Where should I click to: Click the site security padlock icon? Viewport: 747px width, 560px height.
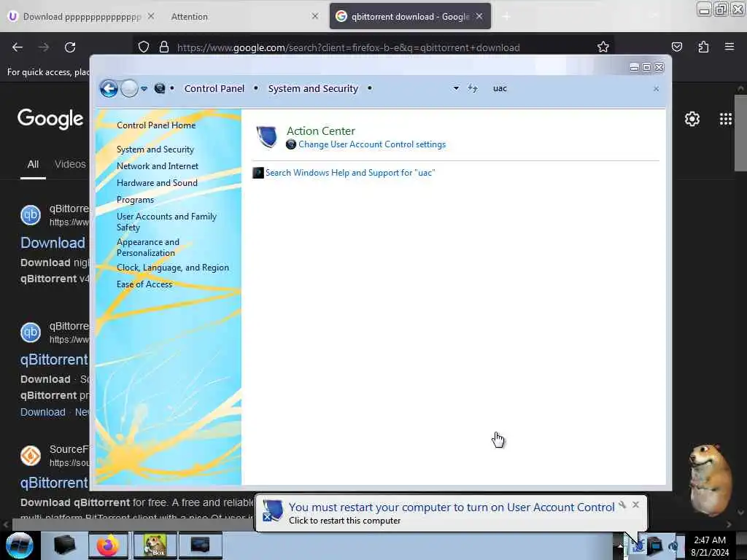[164, 47]
